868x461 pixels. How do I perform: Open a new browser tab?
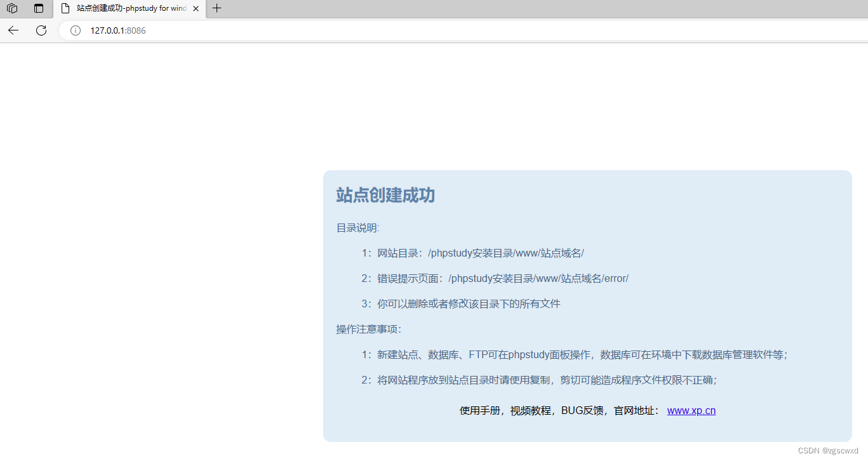(x=217, y=8)
